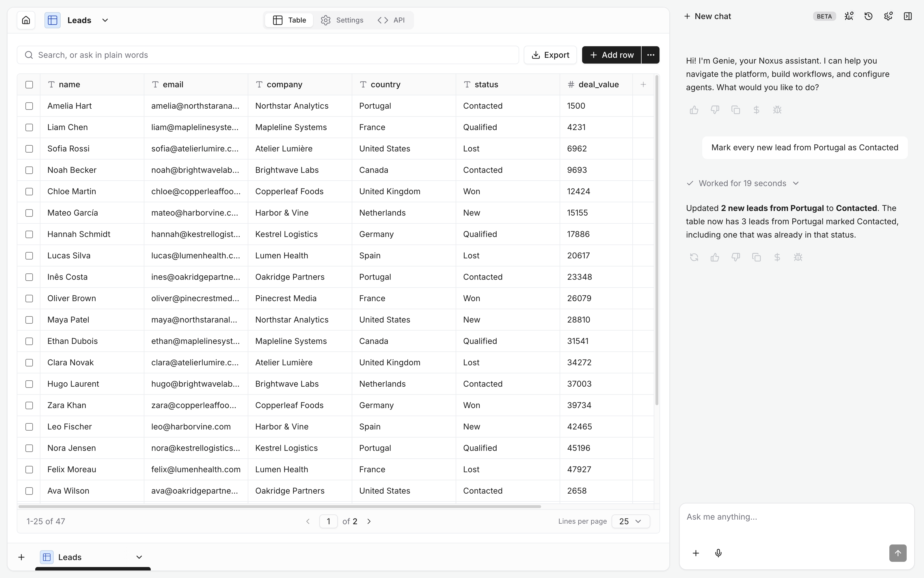
Task: Show cost icon for Updated leads response
Action: [777, 257]
